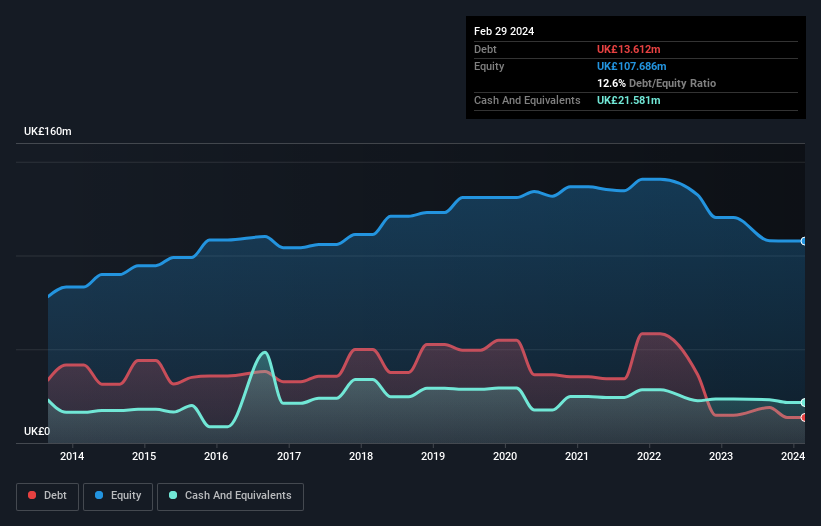The image size is (821, 526).
Task: Click the 2022 x-axis label
Action: point(649,456)
